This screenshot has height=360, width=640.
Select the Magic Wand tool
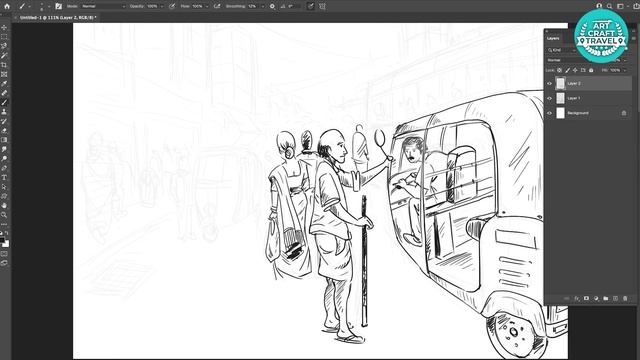pos(4,56)
